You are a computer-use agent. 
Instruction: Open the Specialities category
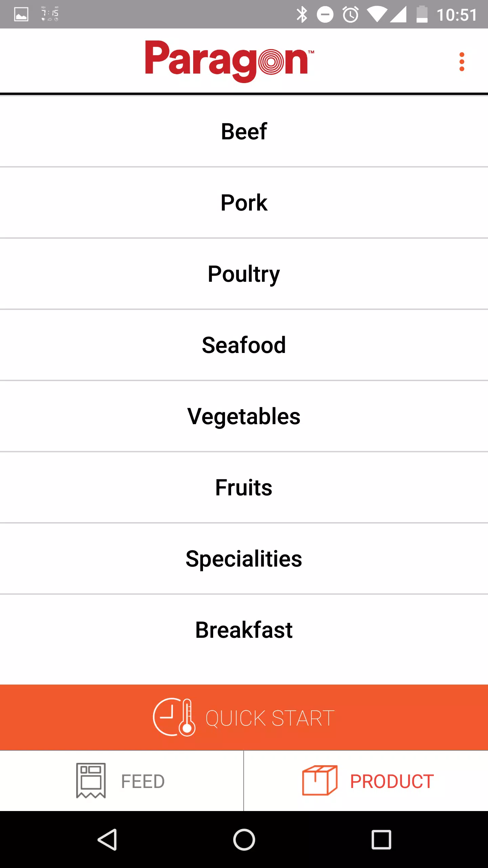(x=244, y=559)
